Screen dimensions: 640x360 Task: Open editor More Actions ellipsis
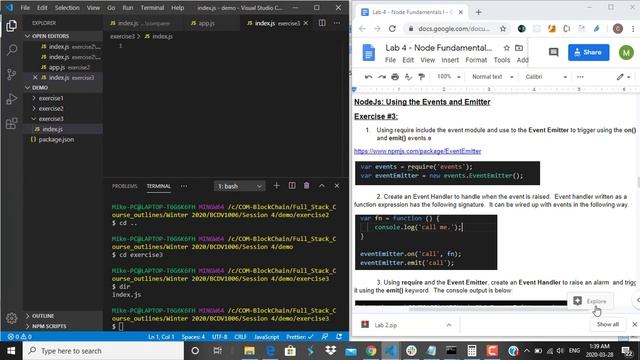337,23
